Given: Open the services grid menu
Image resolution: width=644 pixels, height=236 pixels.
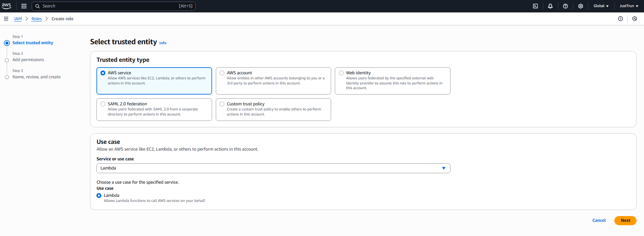Looking at the screenshot, I should click(24, 6).
